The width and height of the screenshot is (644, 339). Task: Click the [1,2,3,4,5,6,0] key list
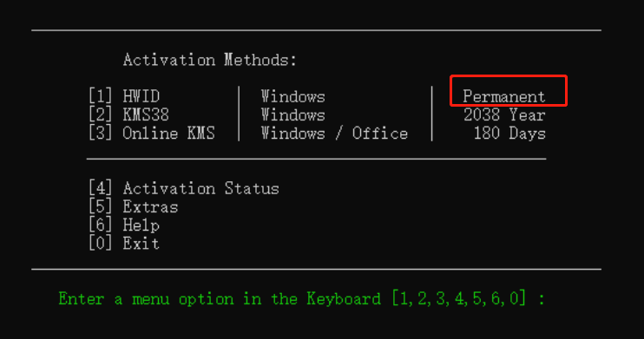[459, 298]
